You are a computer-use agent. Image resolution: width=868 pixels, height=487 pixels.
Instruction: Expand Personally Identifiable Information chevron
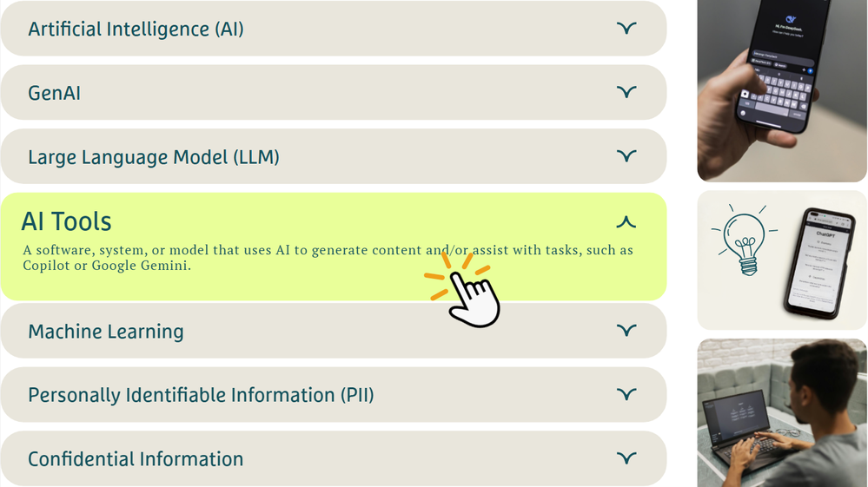coord(626,395)
